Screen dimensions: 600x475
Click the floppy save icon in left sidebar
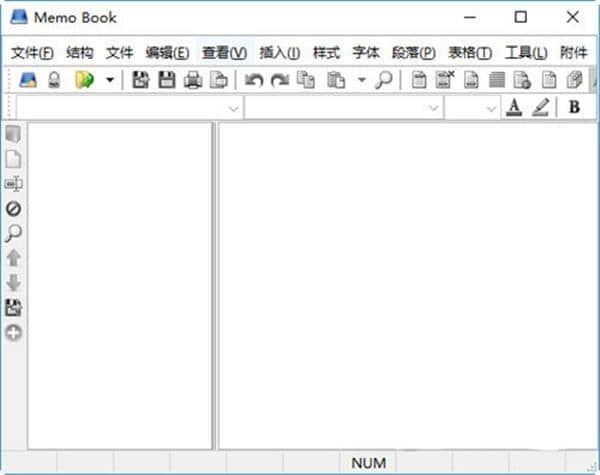click(13, 307)
